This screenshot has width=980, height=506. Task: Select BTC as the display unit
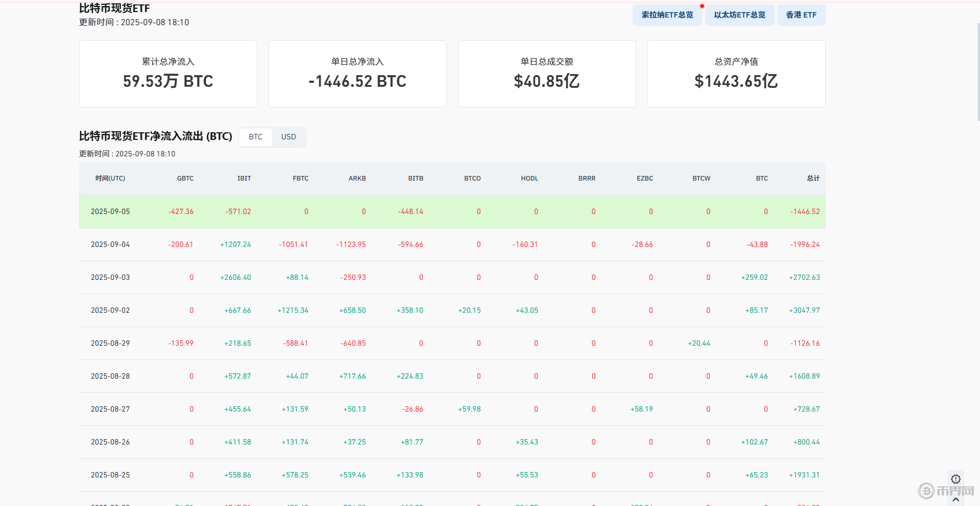[255, 137]
